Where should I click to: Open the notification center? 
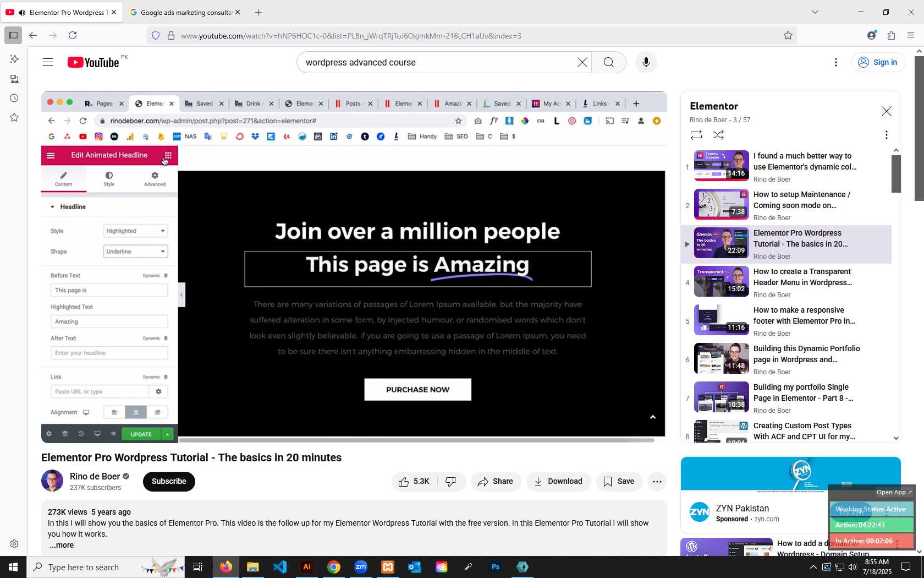906,567
